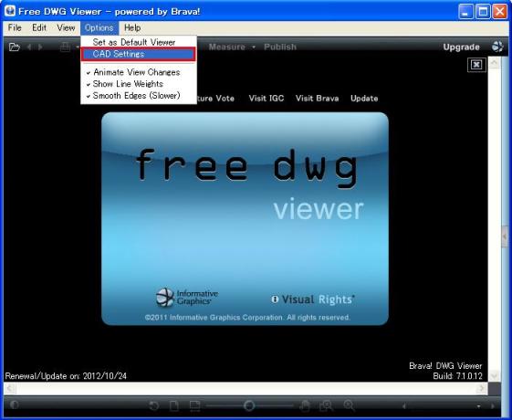This screenshot has width=512, height=420.
Task: Click the horizontal scrollbar left arrow
Action: 9,388
